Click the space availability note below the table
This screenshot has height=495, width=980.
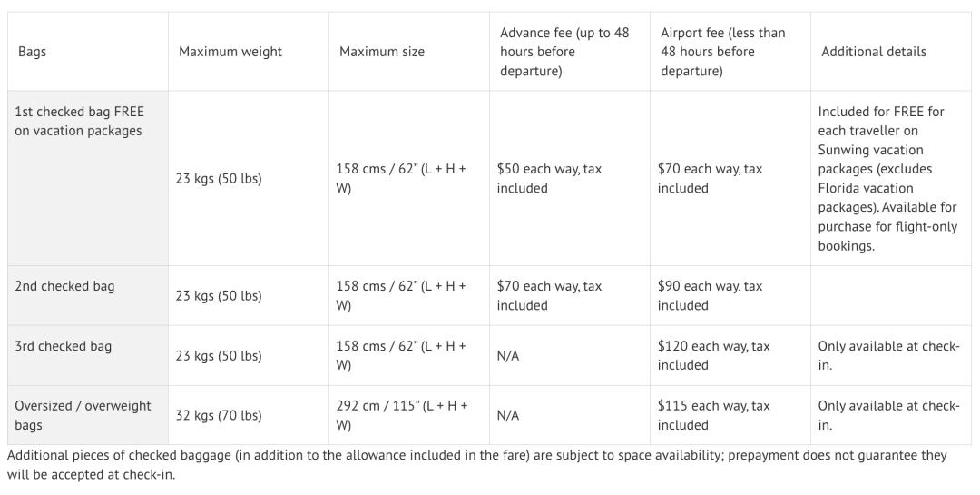click(476, 464)
